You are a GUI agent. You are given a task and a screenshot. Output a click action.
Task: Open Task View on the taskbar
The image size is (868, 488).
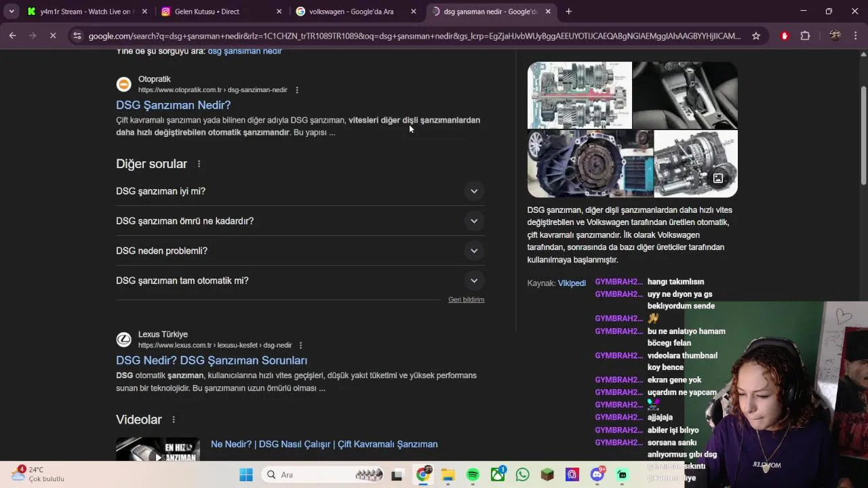(x=397, y=475)
